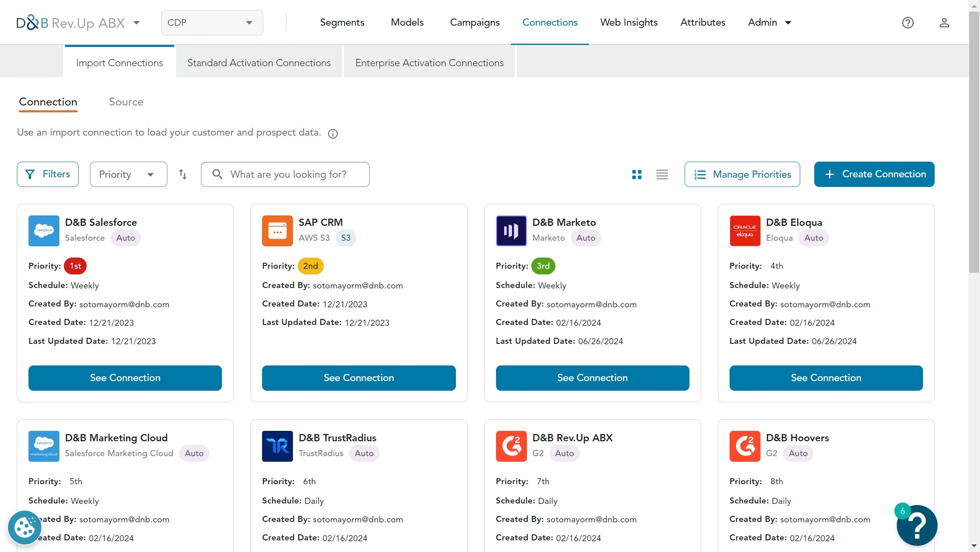See Connection for D&B Marketo
This screenshot has height=552, width=980.
(x=592, y=378)
